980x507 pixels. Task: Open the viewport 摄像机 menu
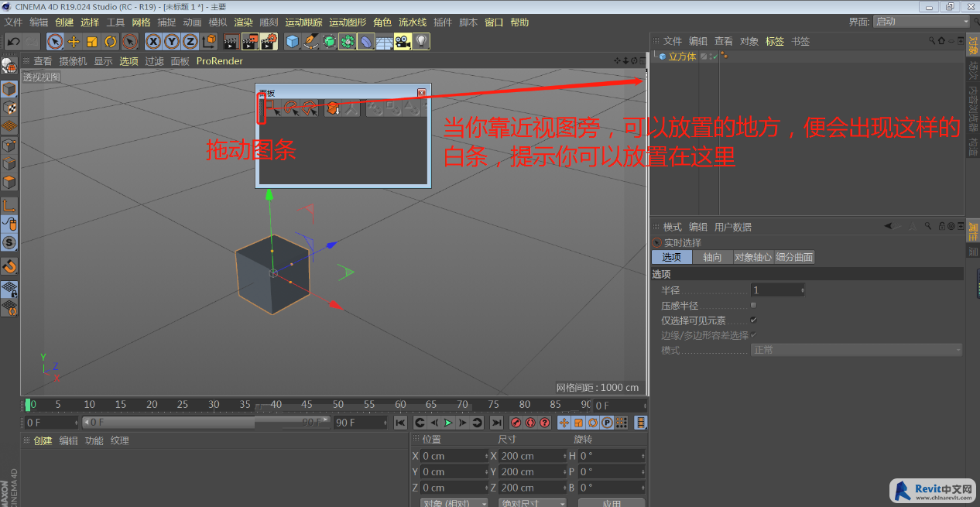click(x=74, y=61)
